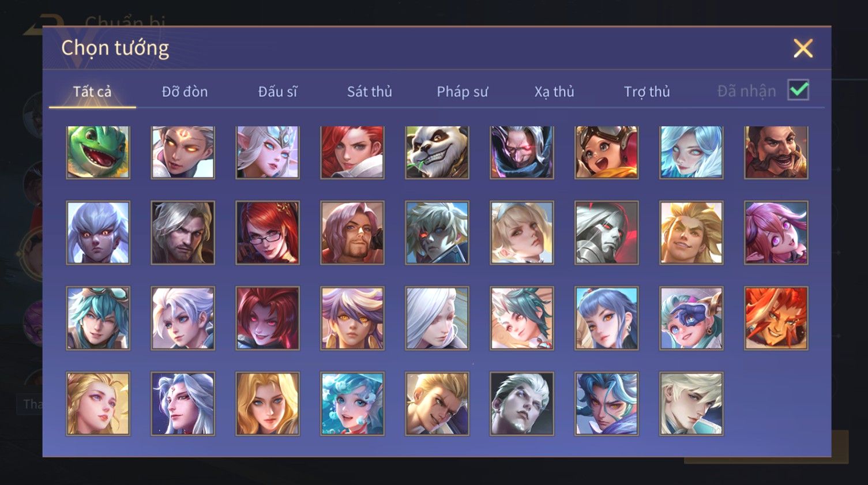Screen dimensions: 868x485
Task: Choose the hooded purple-masked hero portrait
Action: pos(522,152)
